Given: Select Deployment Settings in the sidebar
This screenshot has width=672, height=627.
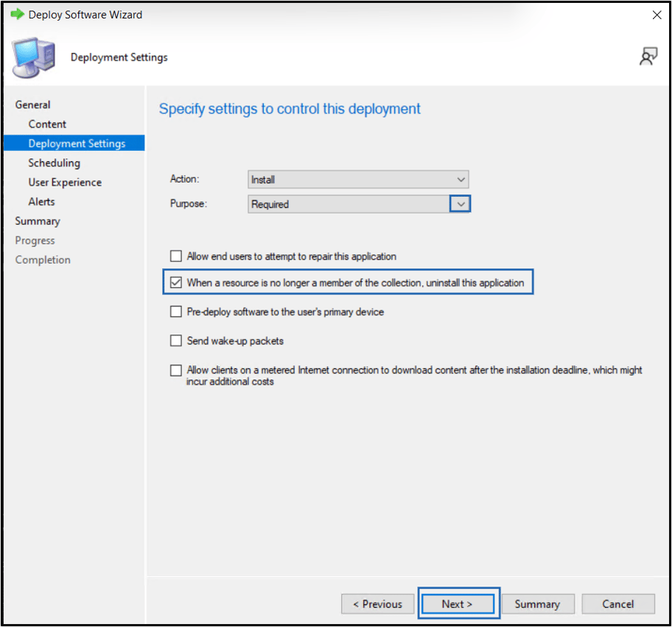Looking at the screenshot, I should 74,143.
